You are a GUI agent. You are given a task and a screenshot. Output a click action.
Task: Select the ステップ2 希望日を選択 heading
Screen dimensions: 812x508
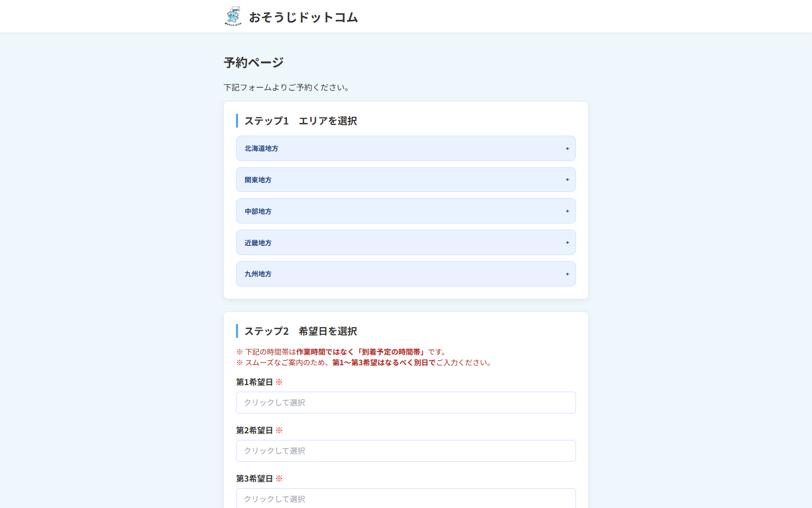coord(301,331)
